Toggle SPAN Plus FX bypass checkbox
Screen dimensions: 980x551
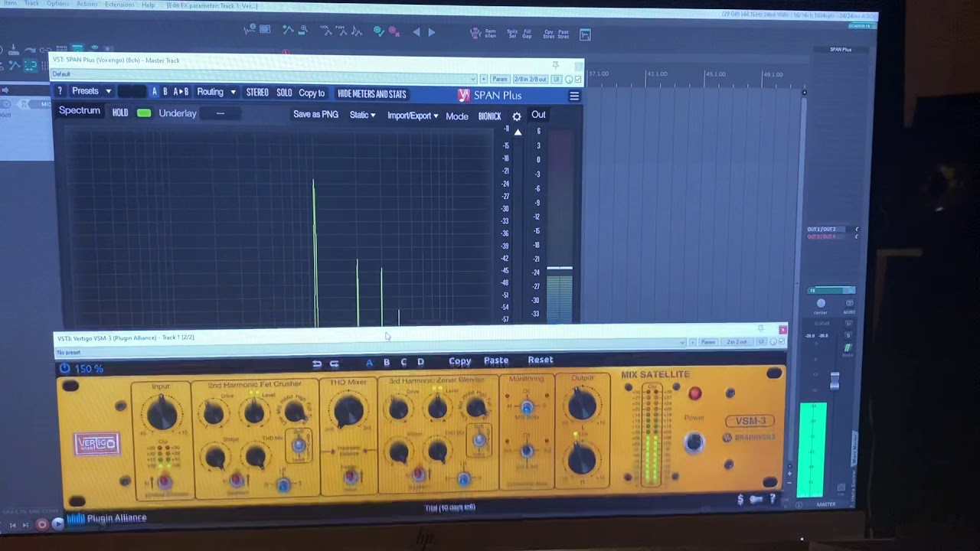(x=577, y=79)
